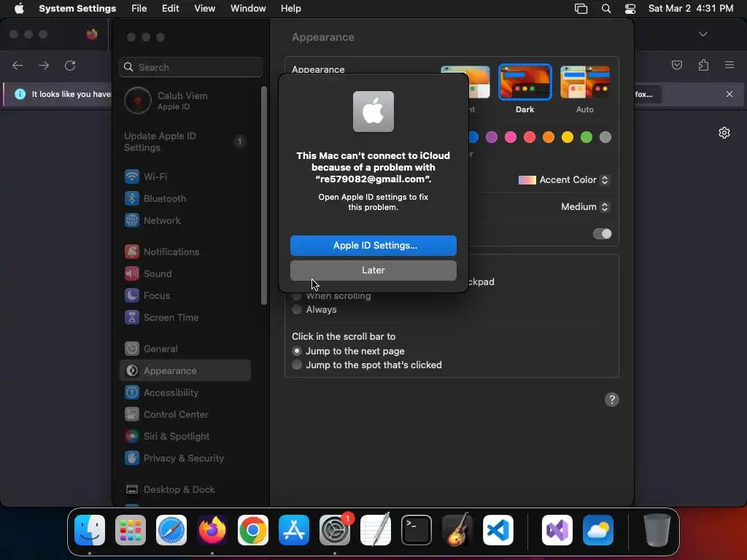747x560 pixels.
Task: Open Terminal from the Dock
Action: 417,530
